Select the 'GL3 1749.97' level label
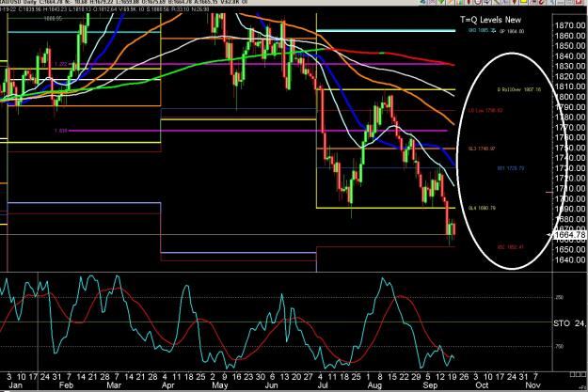This screenshot has width=588, height=392. point(482,149)
